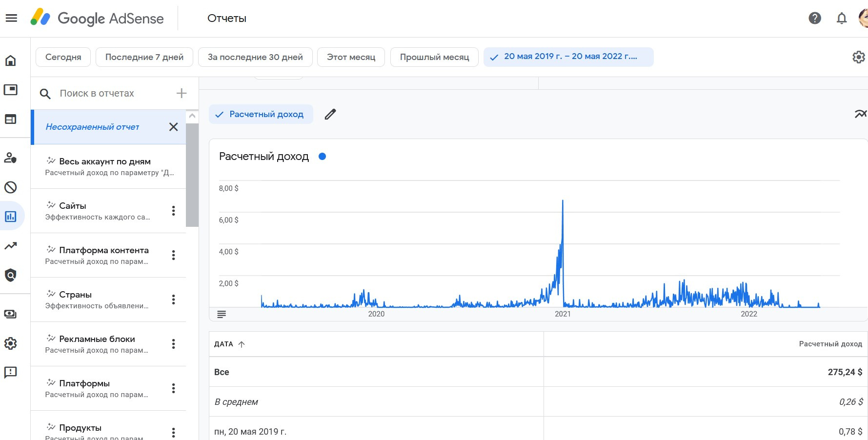Toggle the Расчетный доход metric chip

pyautogui.click(x=261, y=114)
